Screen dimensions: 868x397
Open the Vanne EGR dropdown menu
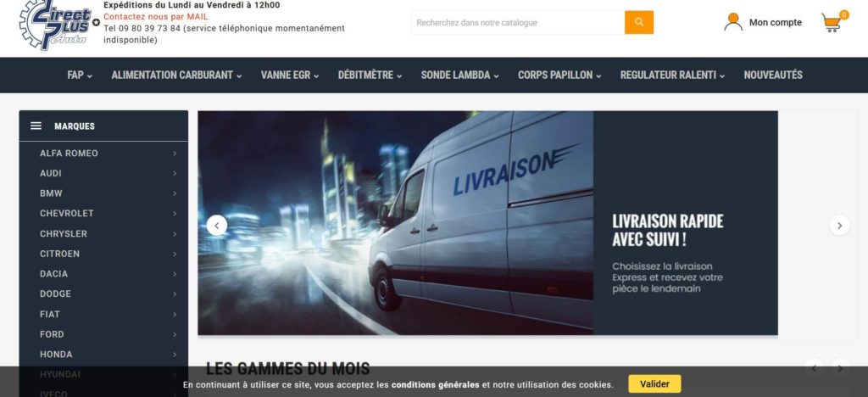click(290, 75)
